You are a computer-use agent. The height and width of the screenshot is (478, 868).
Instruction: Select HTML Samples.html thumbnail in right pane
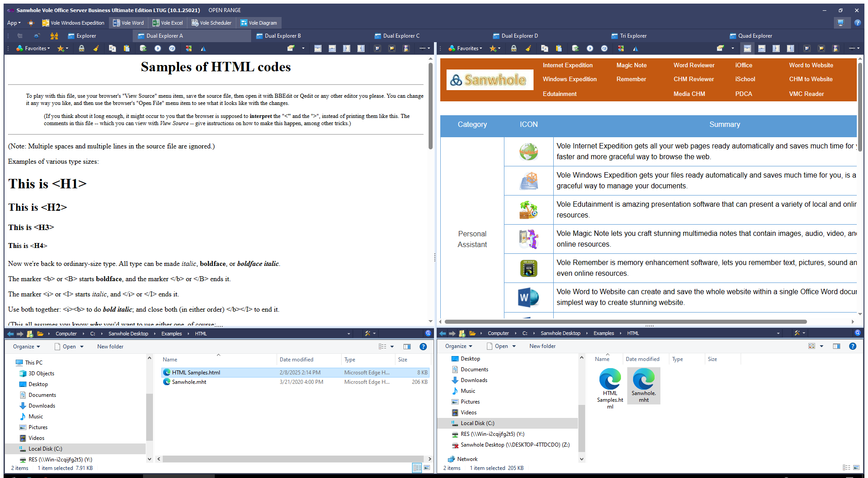coord(610,388)
